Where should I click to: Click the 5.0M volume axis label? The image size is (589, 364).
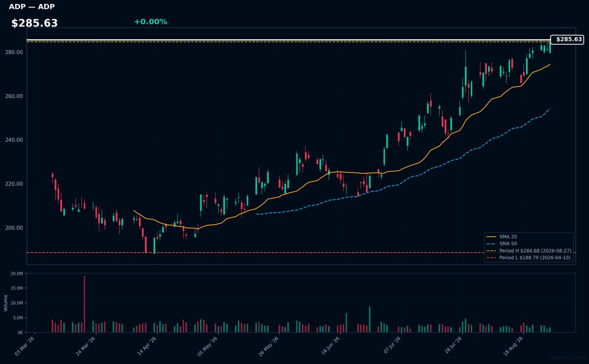pyautogui.click(x=18, y=317)
